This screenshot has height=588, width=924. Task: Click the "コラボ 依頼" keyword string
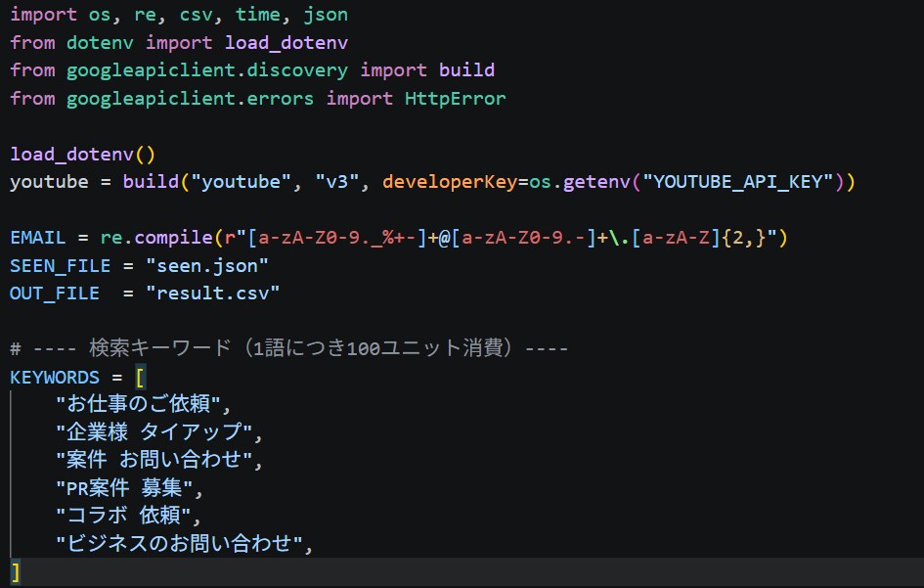pyautogui.click(x=123, y=515)
